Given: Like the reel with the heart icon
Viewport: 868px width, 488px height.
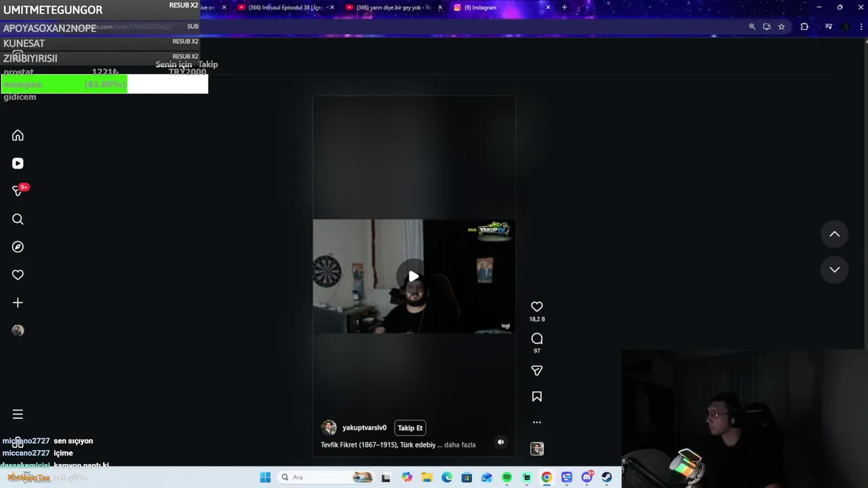Looking at the screenshot, I should [536, 306].
